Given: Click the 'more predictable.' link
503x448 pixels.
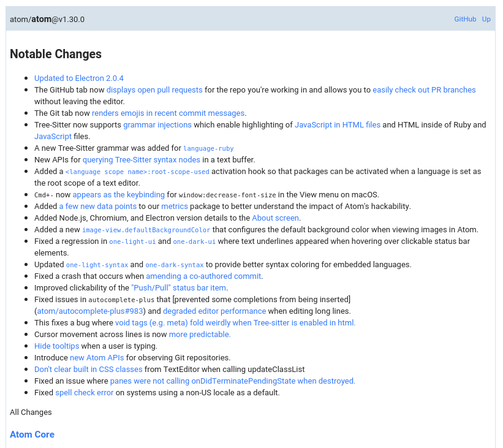Looking at the screenshot, I should click(x=200, y=335).
